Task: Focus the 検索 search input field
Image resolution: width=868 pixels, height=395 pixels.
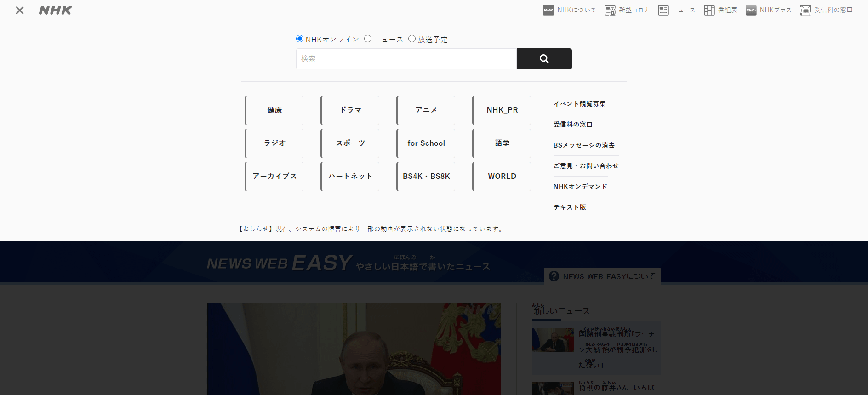Action: click(406, 59)
